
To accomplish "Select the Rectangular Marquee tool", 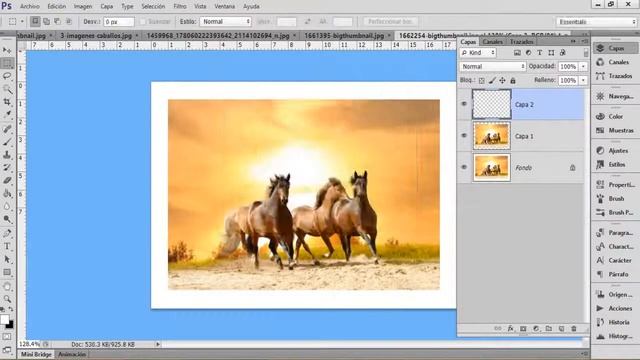I will point(7,63).
